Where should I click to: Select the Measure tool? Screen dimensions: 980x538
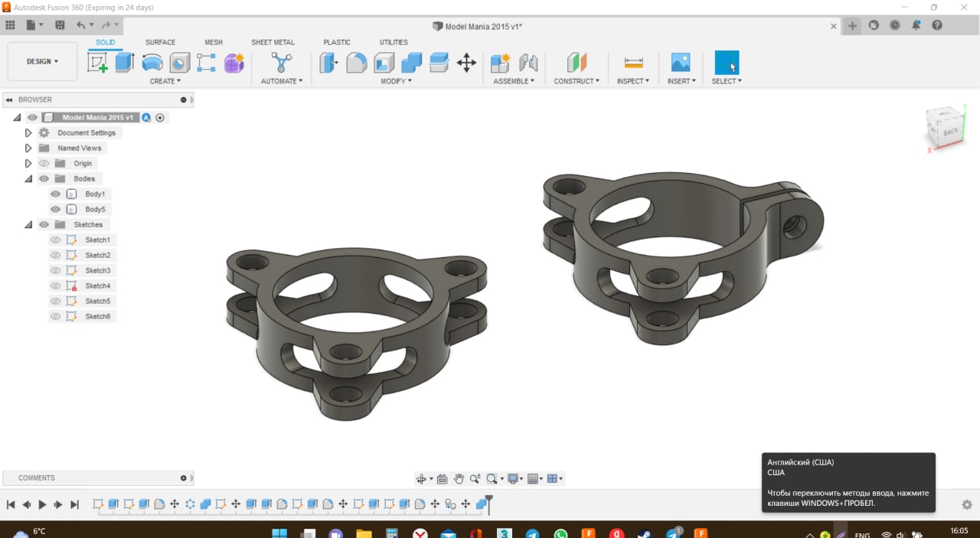point(633,63)
